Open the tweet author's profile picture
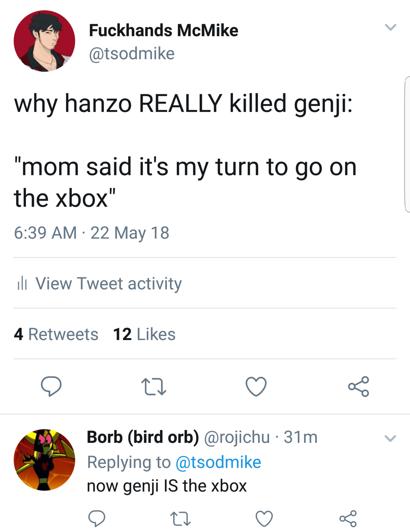Screen dimensions: 410x532 click(x=45, y=41)
